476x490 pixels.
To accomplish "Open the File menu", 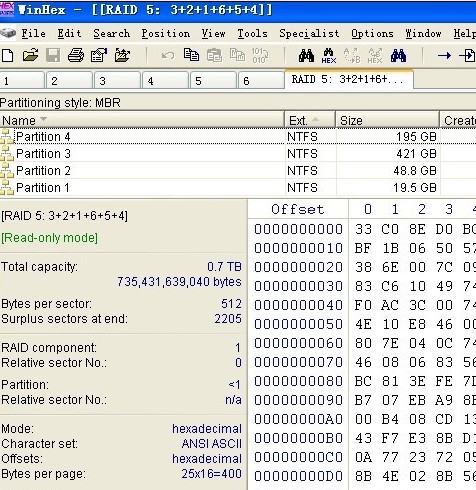I will tap(33, 33).
